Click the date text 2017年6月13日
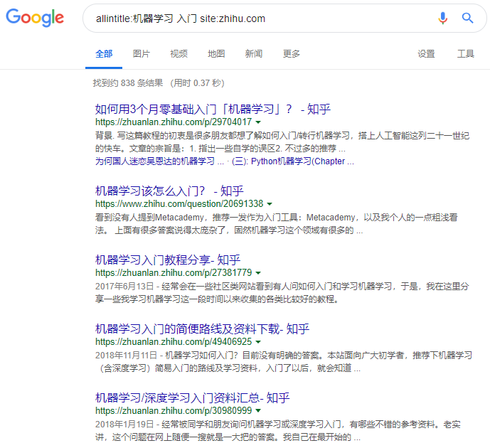Viewport: 490px width, 448px height. (124, 286)
